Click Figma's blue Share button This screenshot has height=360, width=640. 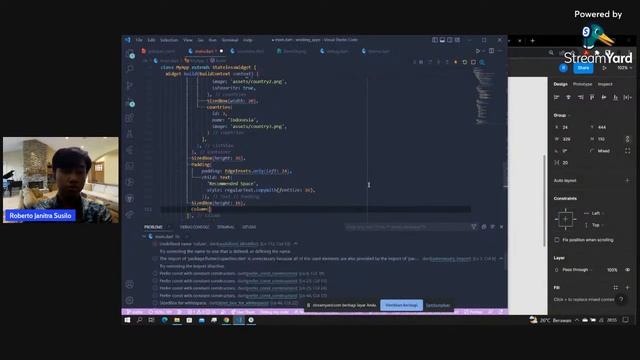[x=583, y=68]
